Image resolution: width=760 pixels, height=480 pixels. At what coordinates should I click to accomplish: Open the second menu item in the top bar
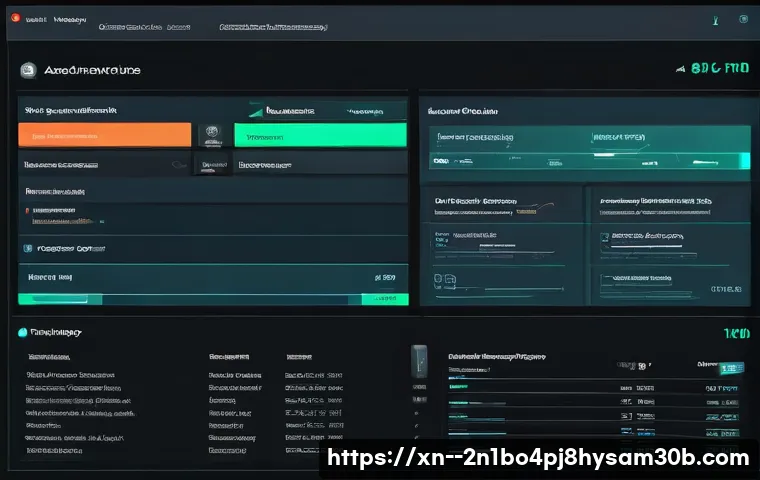pyautogui.click(x=68, y=20)
